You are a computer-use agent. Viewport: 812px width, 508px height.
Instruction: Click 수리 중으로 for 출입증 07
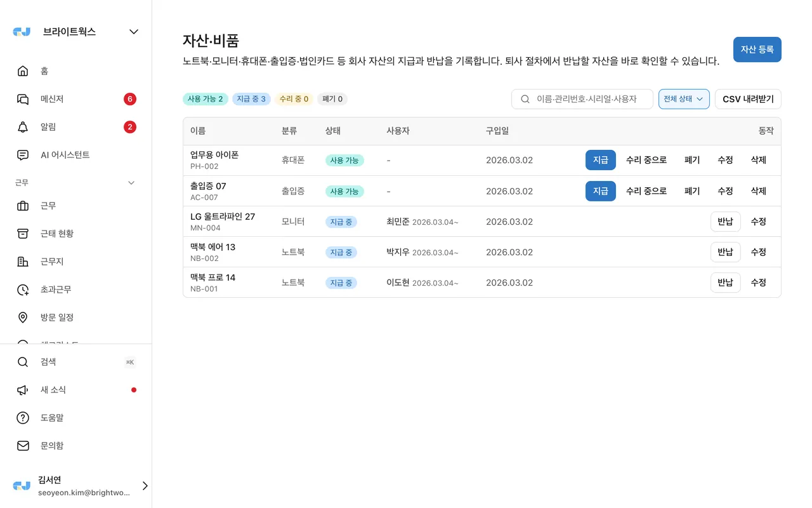(x=646, y=191)
